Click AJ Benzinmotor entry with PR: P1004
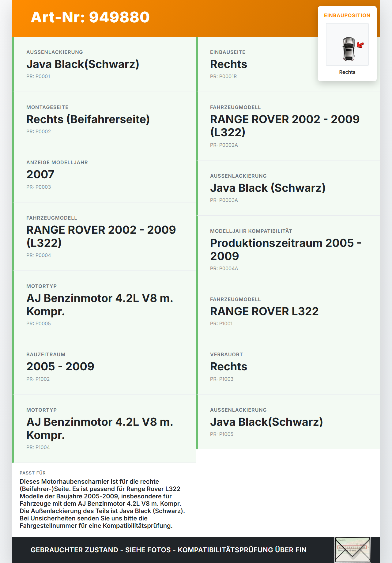Viewport: 392px width, 563px height. (x=100, y=428)
